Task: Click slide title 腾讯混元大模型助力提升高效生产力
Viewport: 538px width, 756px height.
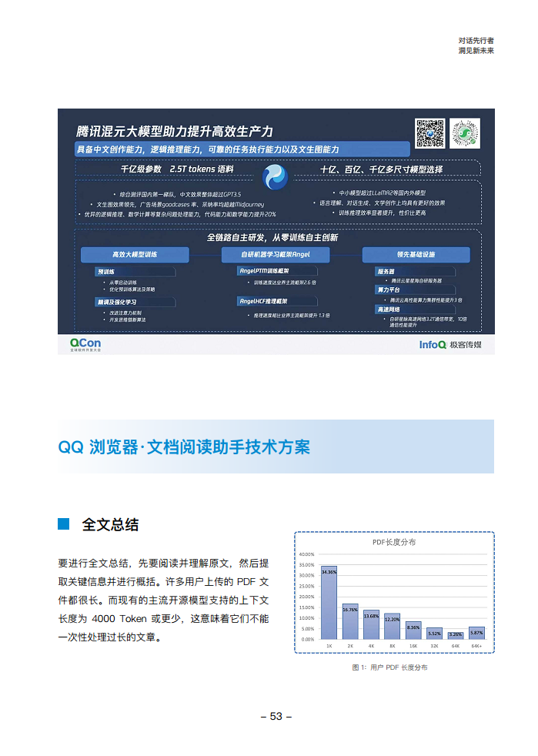Action: pyautogui.click(x=175, y=131)
